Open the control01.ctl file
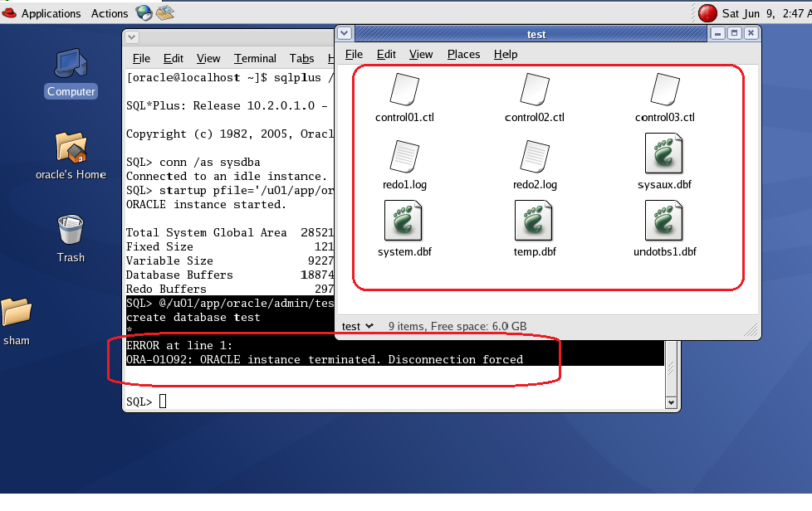The width and height of the screenshot is (812, 511). (x=404, y=90)
